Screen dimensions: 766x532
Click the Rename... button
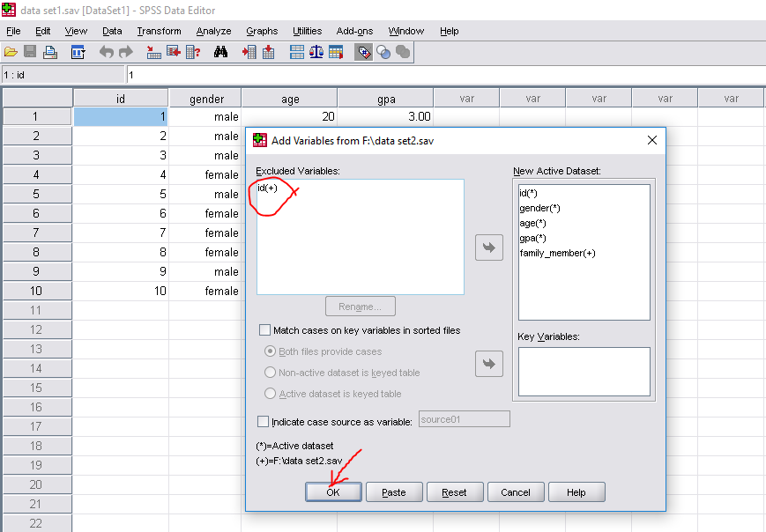tap(360, 307)
